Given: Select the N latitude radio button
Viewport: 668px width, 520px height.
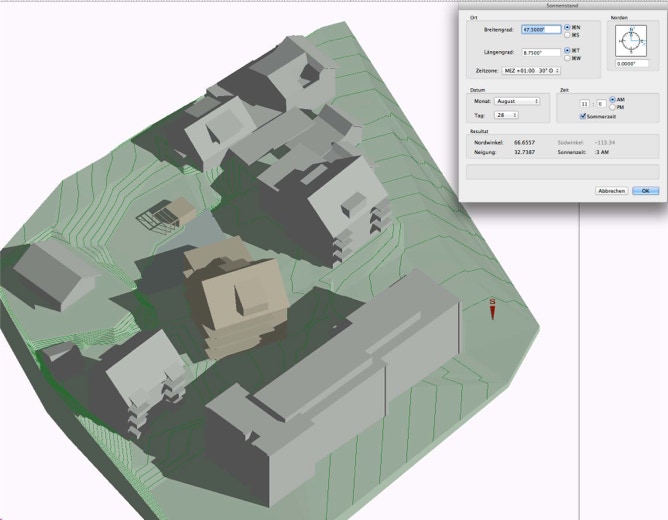Looking at the screenshot, I should [567, 27].
